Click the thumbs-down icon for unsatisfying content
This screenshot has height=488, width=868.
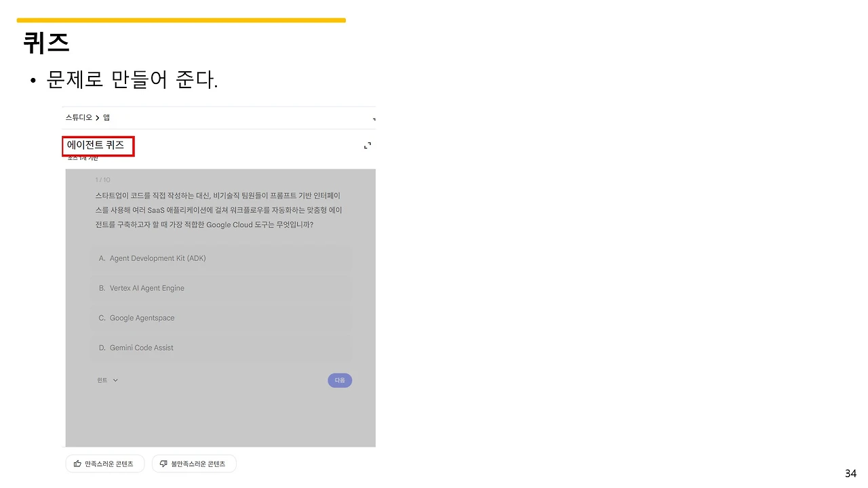coord(163,464)
